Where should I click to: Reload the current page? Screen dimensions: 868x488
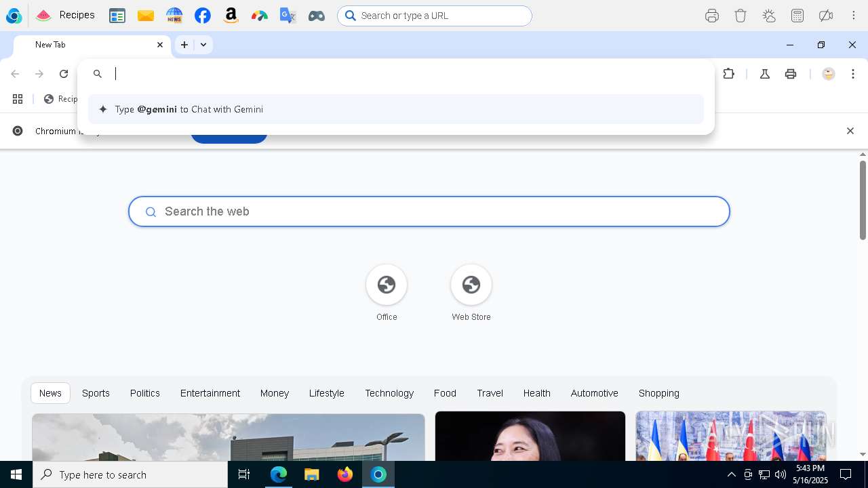tap(64, 74)
